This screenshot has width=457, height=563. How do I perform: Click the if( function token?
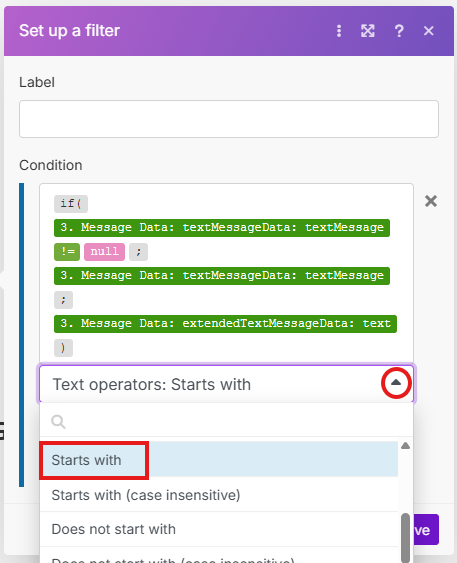point(71,204)
